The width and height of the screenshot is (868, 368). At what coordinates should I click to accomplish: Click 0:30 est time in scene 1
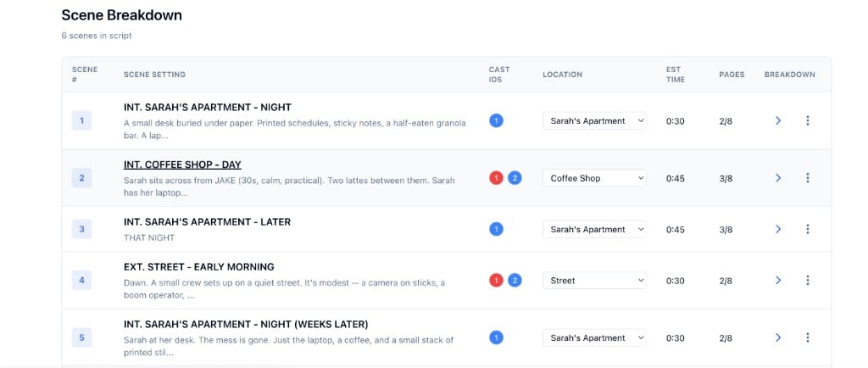(x=676, y=121)
